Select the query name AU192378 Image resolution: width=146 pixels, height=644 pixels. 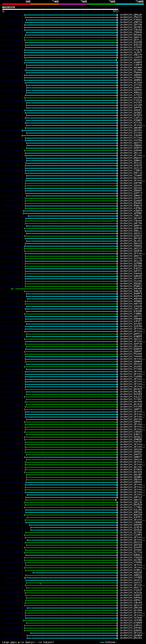(x=8, y=8)
